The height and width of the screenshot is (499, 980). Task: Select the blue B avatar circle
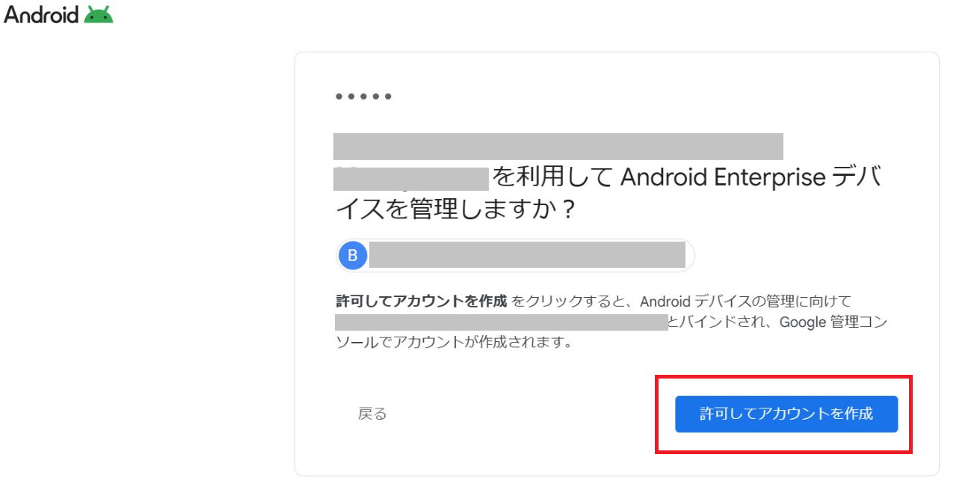pyautogui.click(x=353, y=256)
